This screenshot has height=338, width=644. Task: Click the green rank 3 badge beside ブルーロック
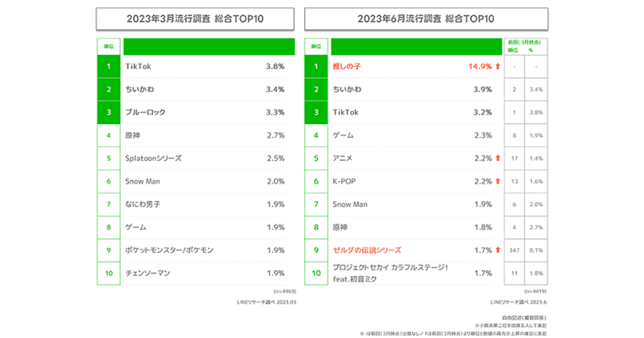click(x=107, y=113)
